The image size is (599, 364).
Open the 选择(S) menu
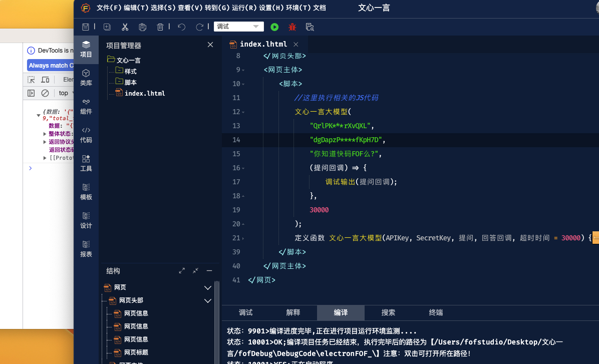pyautogui.click(x=163, y=8)
